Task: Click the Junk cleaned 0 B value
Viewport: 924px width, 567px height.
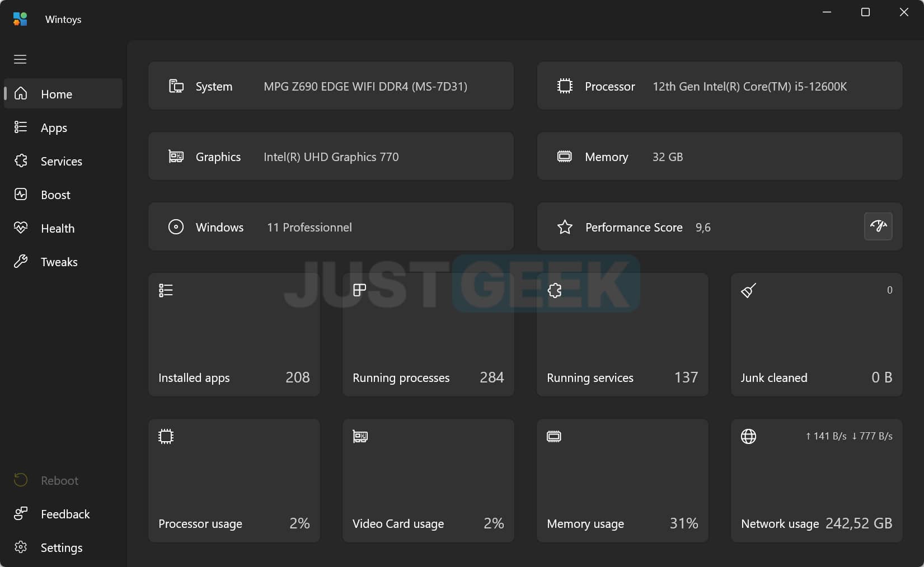Action: [x=881, y=377]
